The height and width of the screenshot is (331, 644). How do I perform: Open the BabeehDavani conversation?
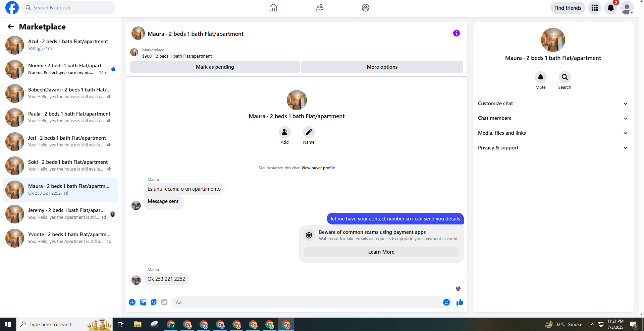[60, 93]
